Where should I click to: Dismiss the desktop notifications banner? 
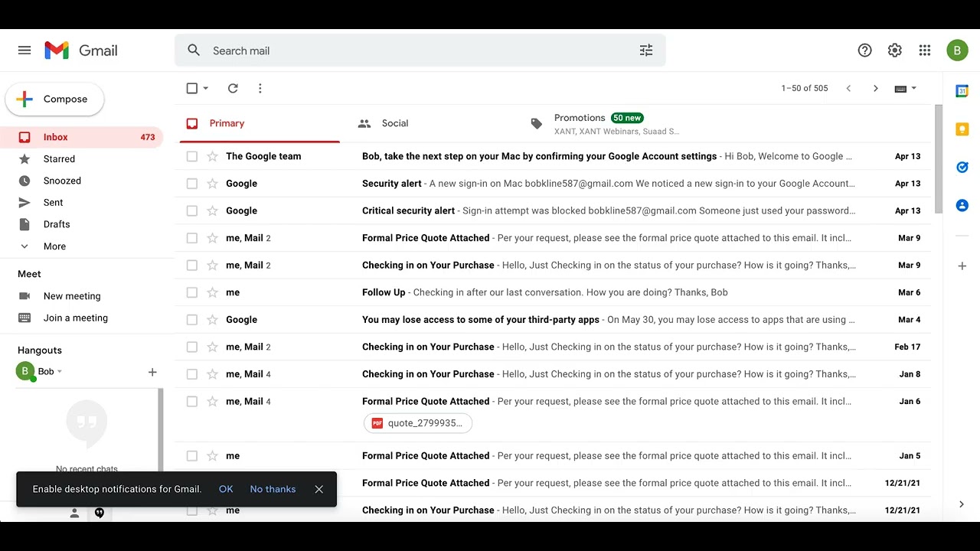pyautogui.click(x=319, y=489)
